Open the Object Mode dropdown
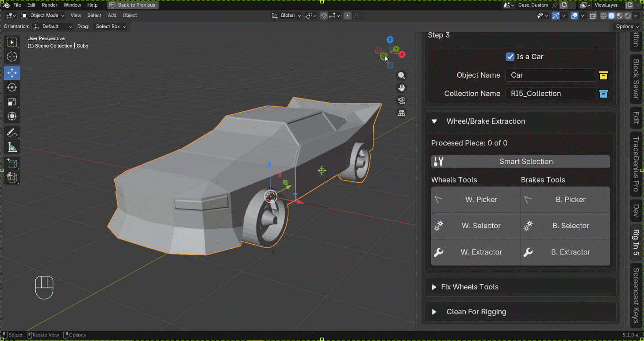The height and width of the screenshot is (341, 644). [43, 15]
